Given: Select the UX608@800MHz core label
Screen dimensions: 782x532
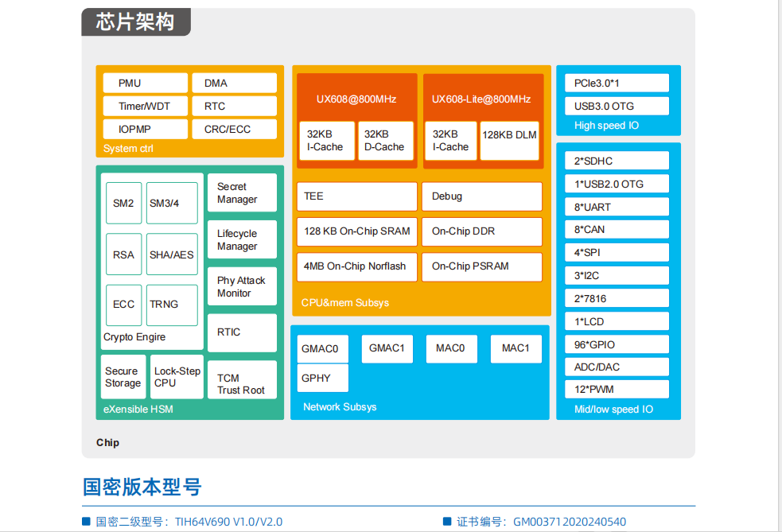Looking at the screenshot, I should 356,99.
